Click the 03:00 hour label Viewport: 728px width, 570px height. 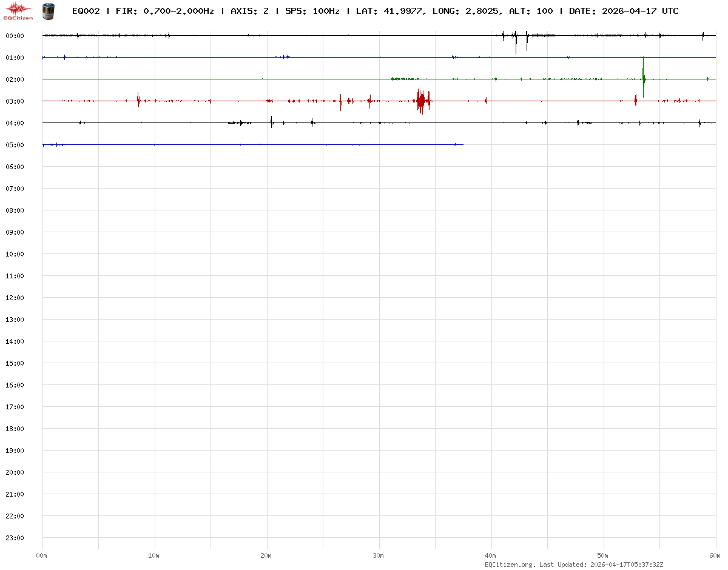click(15, 101)
